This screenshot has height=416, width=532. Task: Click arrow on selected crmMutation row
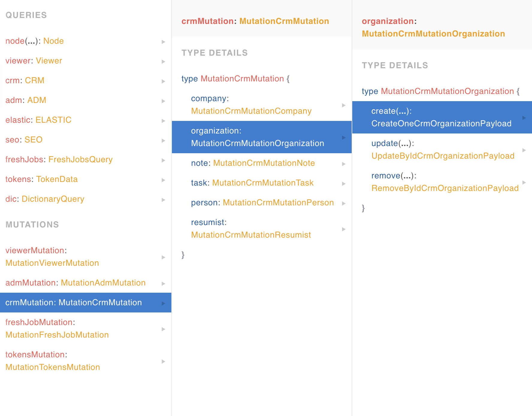tap(163, 303)
